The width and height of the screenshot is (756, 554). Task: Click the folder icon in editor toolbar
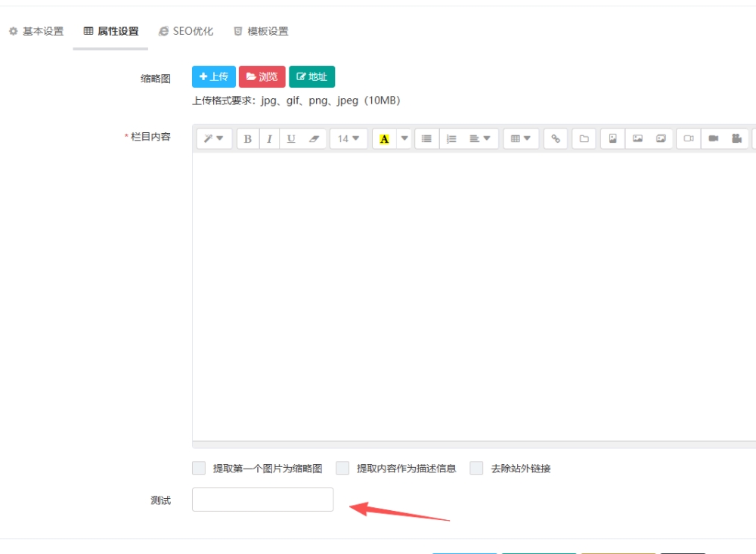(x=584, y=139)
